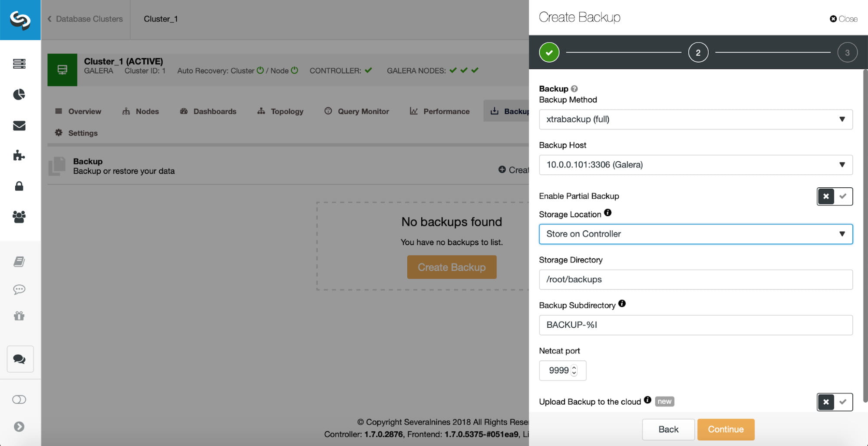The image size is (868, 446).
Task: Click the Cluster_1 breadcrumb tab
Action: point(161,19)
